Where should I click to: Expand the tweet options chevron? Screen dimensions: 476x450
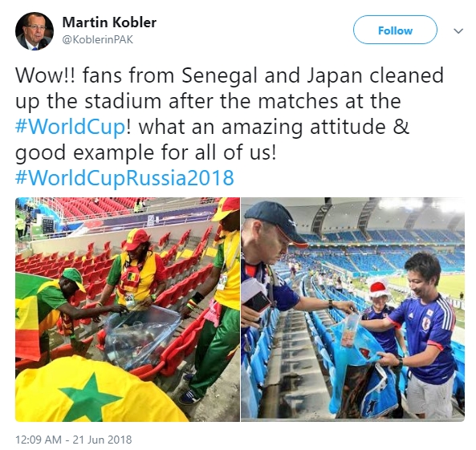(x=458, y=30)
